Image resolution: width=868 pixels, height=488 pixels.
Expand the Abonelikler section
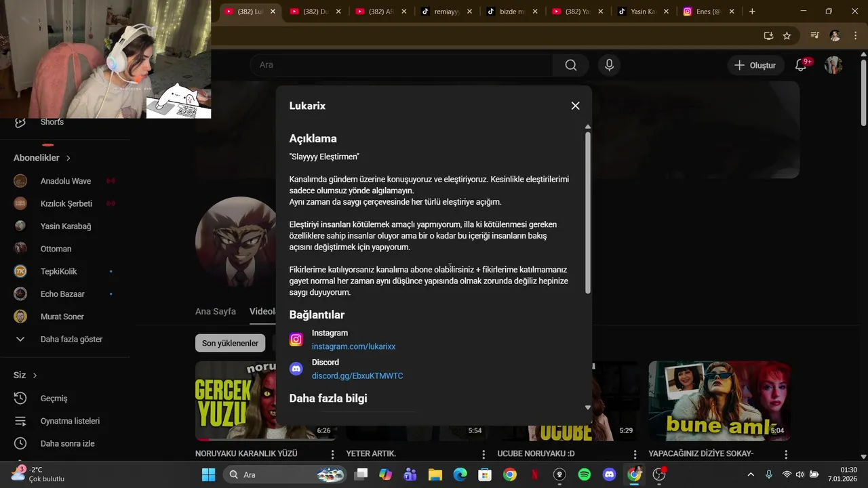[42, 158]
